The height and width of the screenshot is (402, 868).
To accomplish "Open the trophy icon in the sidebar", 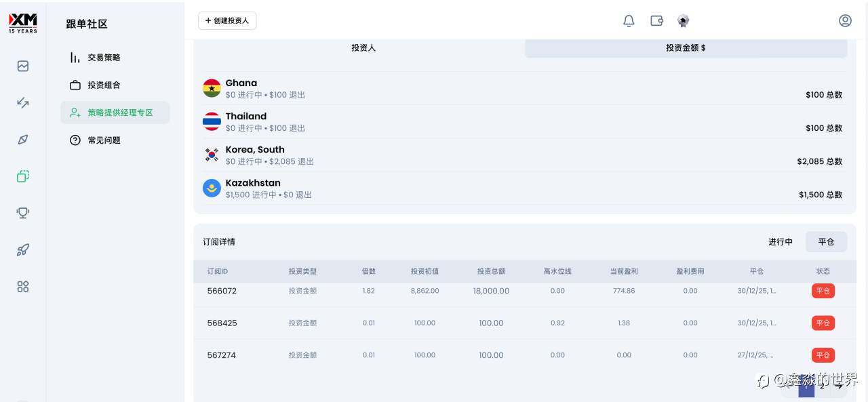I will (22, 213).
